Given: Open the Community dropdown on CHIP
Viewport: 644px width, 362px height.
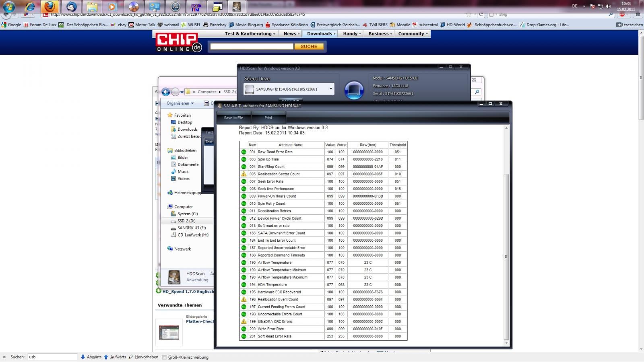Looking at the screenshot, I should tap(413, 34).
